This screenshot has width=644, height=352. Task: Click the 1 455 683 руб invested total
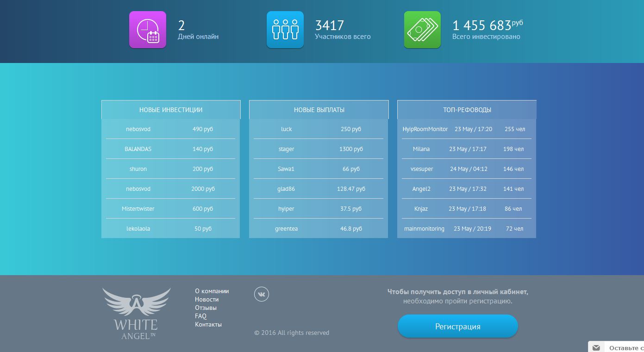[487, 25]
